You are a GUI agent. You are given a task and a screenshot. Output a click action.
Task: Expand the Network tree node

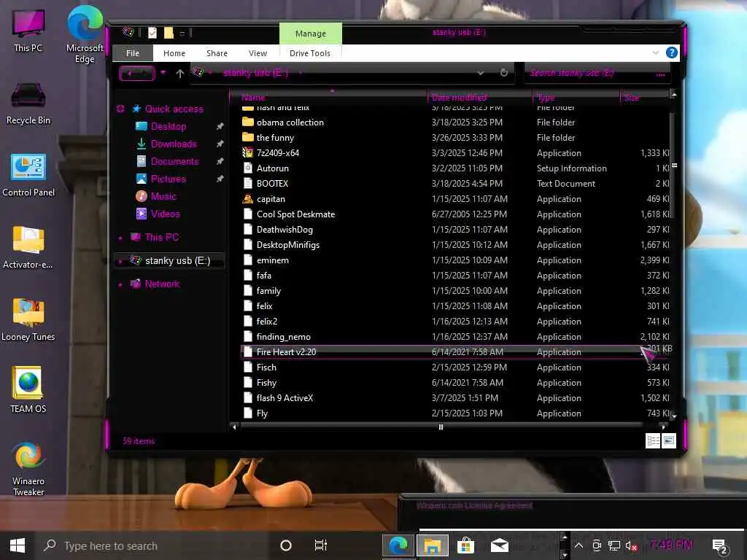120,284
